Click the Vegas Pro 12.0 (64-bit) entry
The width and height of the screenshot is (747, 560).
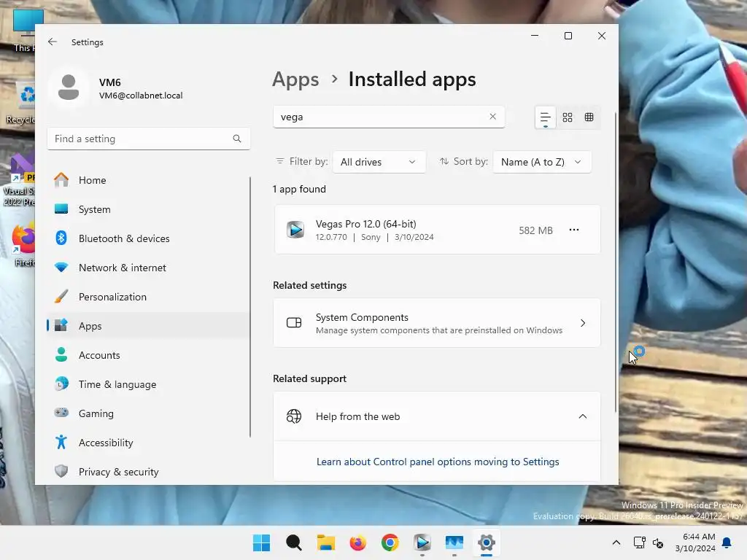437,230
